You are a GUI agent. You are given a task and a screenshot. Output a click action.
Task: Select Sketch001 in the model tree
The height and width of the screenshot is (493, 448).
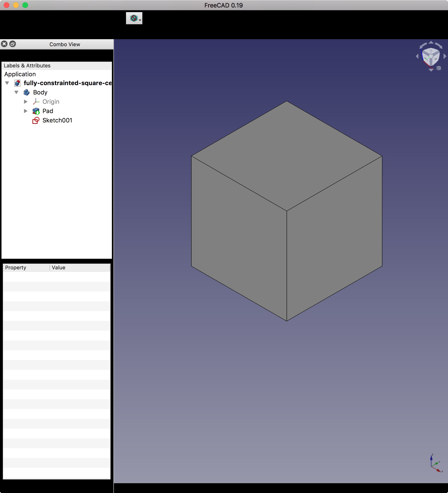point(57,120)
